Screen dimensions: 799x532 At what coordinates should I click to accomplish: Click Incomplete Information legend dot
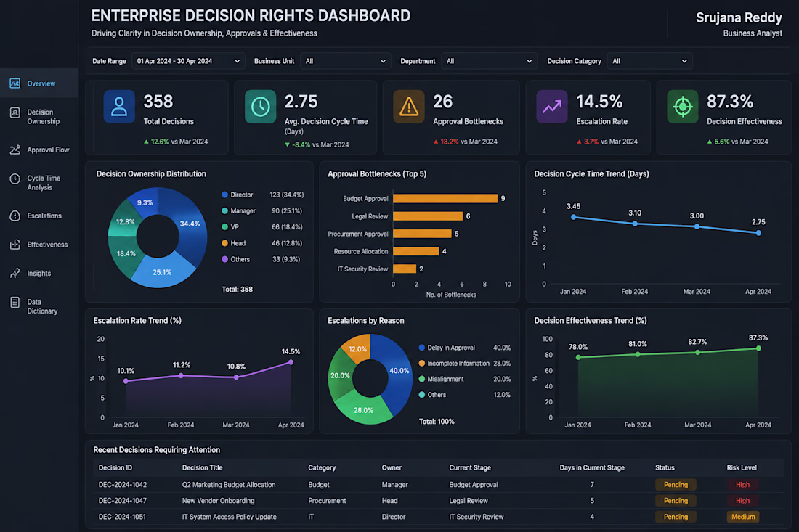pos(421,364)
